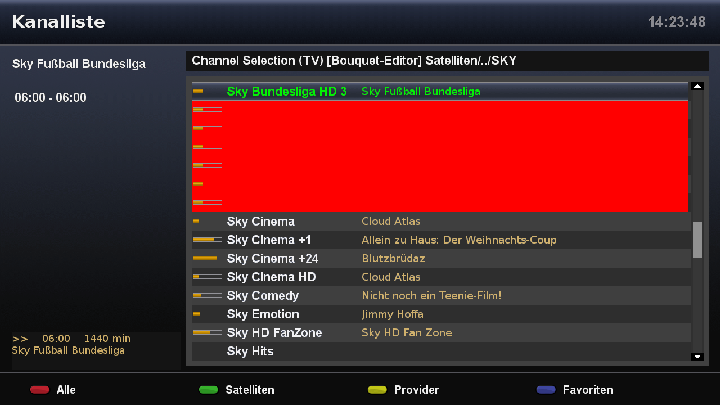
Task: Open the Sky HD FanZone channel
Action: (x=274, y=333)
